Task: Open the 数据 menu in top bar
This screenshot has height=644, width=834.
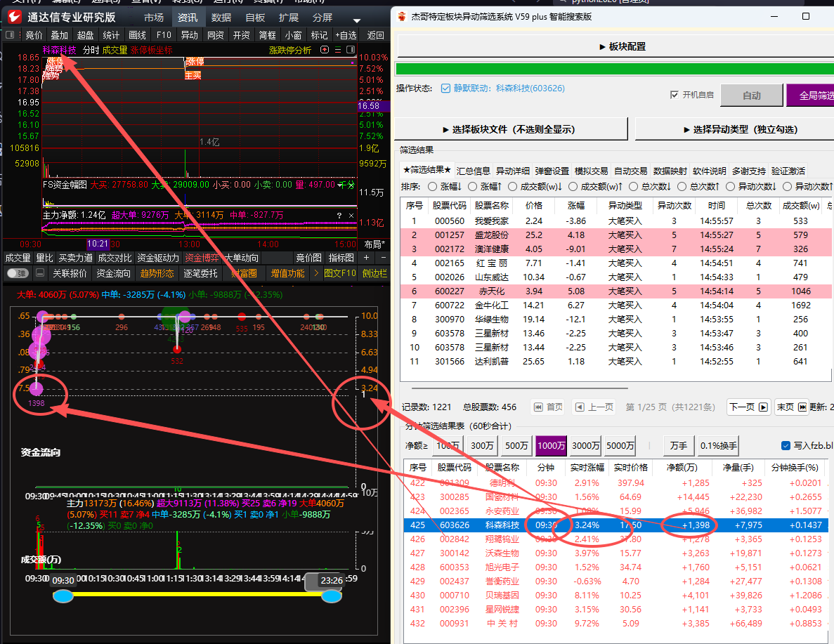Action: click(221, 18)
